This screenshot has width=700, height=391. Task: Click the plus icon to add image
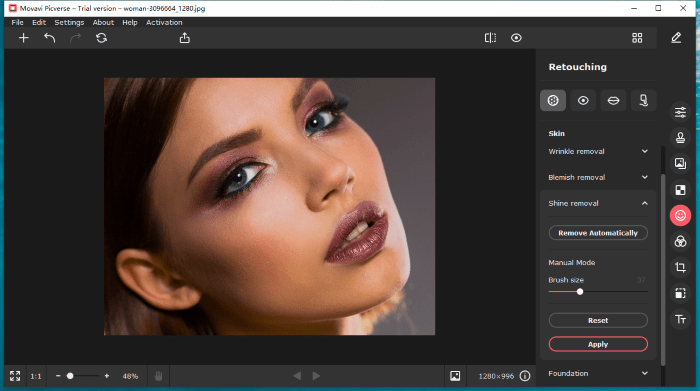click(x=23, y=38)
